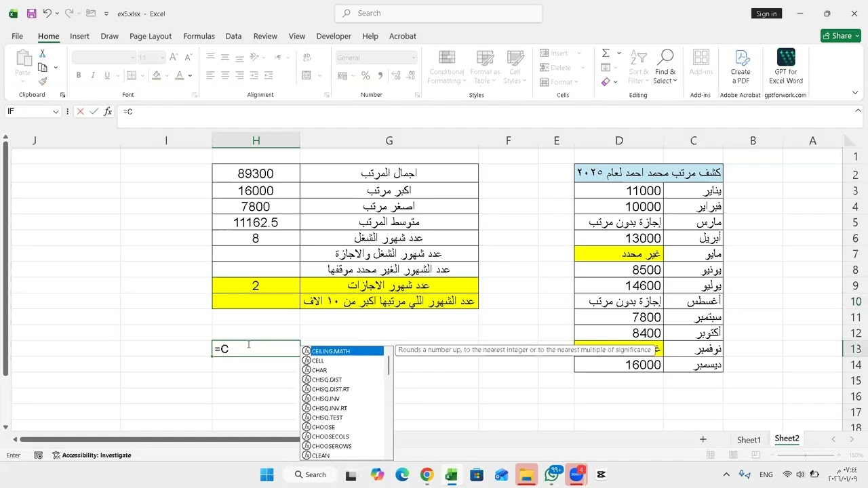
Task: Expand the formula bar chevron
Action: pos(858,110)
